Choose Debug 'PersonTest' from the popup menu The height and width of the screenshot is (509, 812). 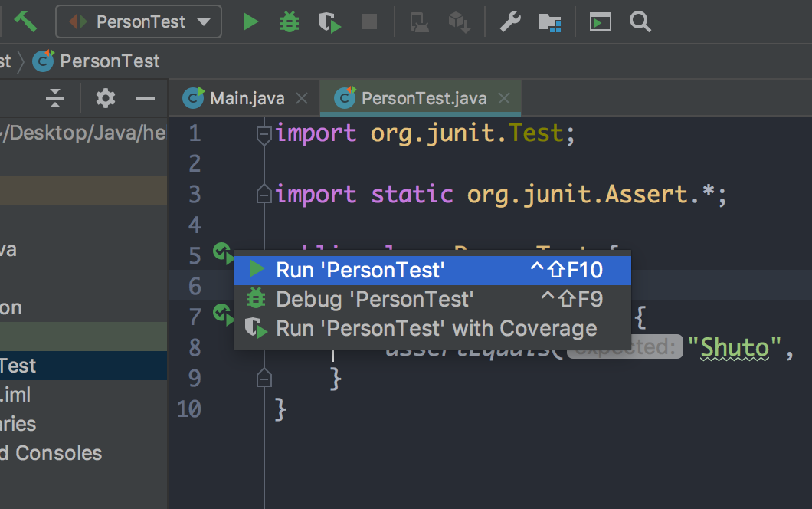[432, 299]
